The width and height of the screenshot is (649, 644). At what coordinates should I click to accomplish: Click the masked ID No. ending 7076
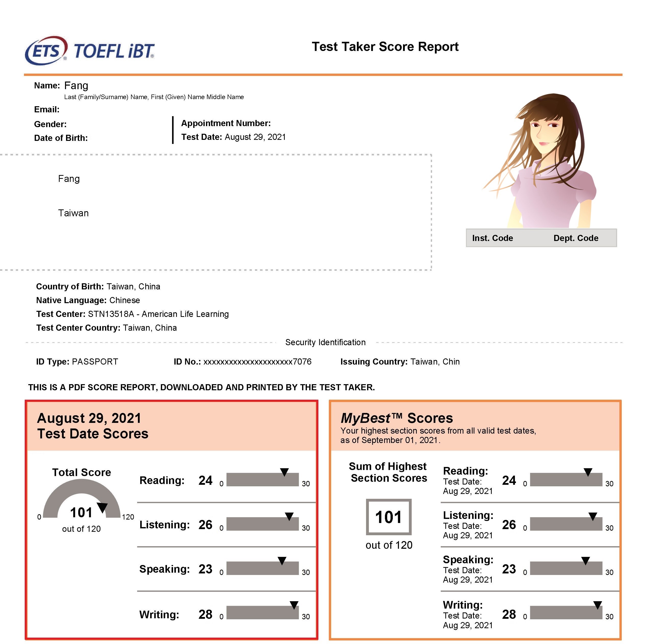click(x=242, y=362)
